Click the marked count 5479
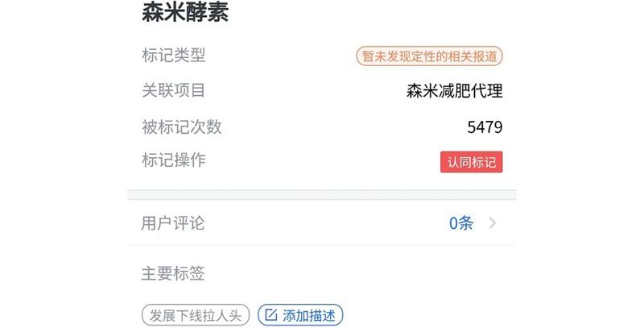 (485, 127)
